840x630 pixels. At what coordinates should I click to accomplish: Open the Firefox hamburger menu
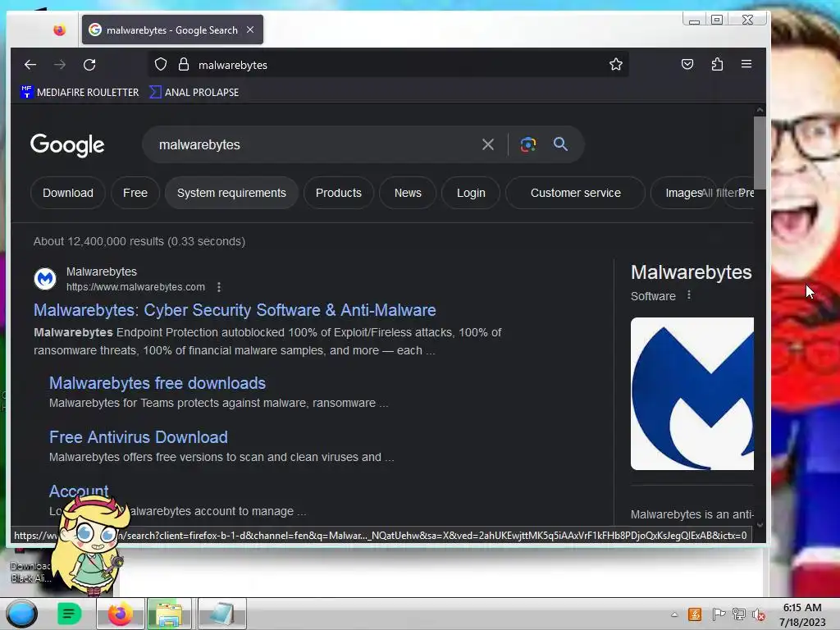coord(746,64)
